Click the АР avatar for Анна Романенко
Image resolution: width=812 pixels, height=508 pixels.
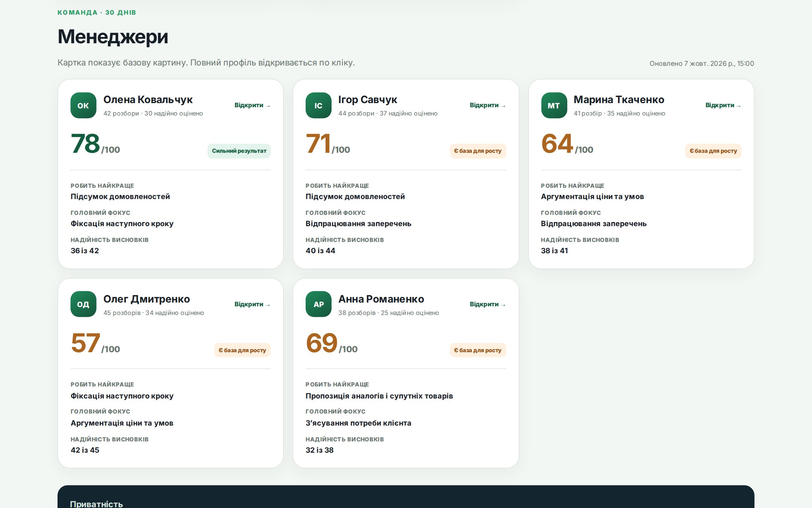pos(318,304)
